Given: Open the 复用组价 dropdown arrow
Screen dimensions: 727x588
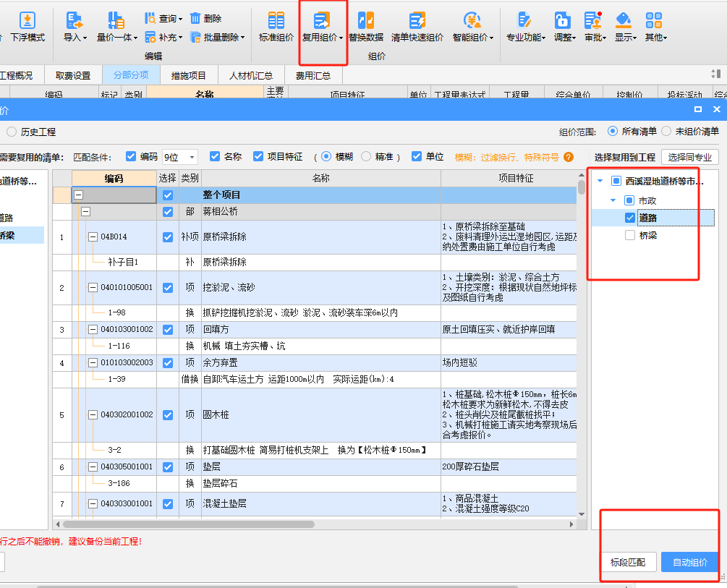Looking at the screenshot, I should point(341,38).
